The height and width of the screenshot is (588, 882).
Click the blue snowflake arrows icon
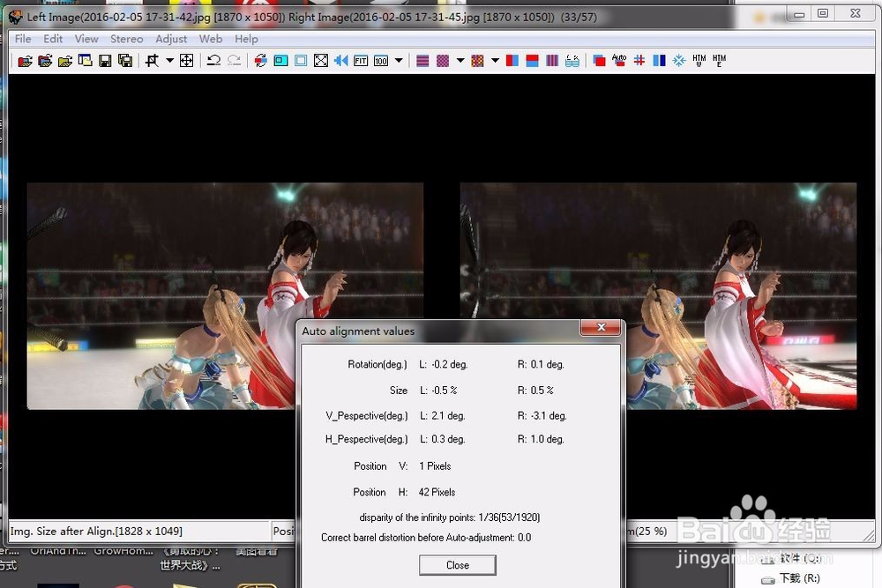coord(679,61)
